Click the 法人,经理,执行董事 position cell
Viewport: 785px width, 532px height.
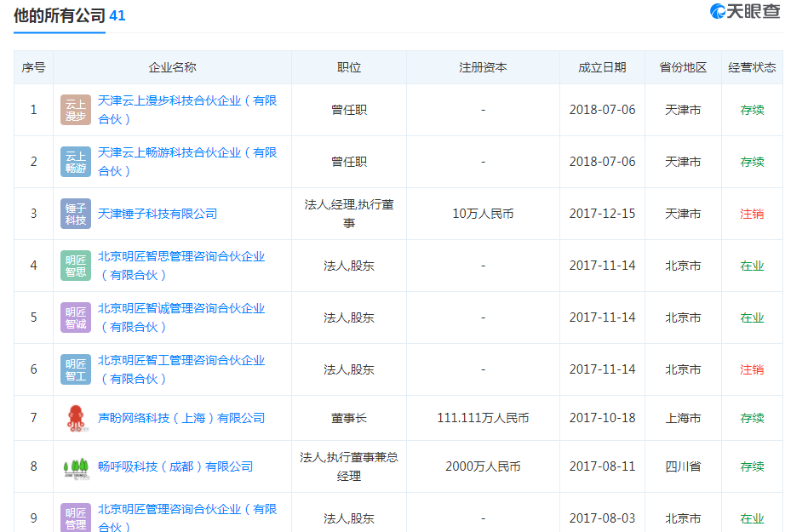[x=349, y=214]
